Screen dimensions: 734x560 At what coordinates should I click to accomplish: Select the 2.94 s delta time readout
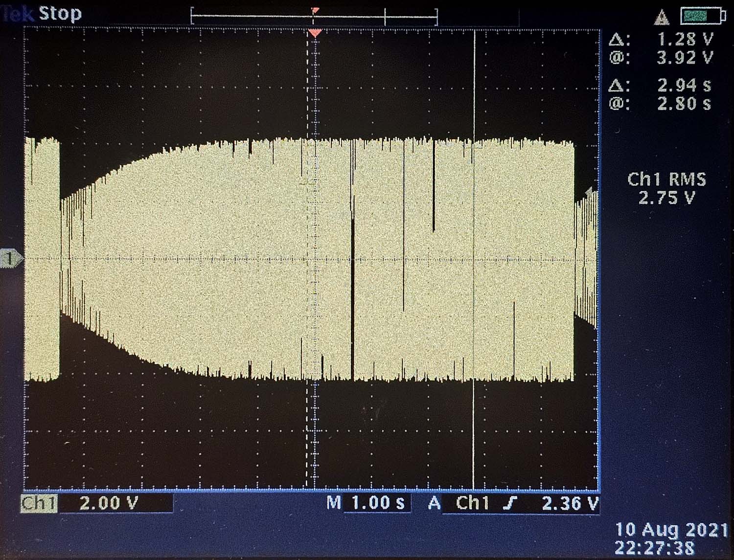(x=683, y=86)
